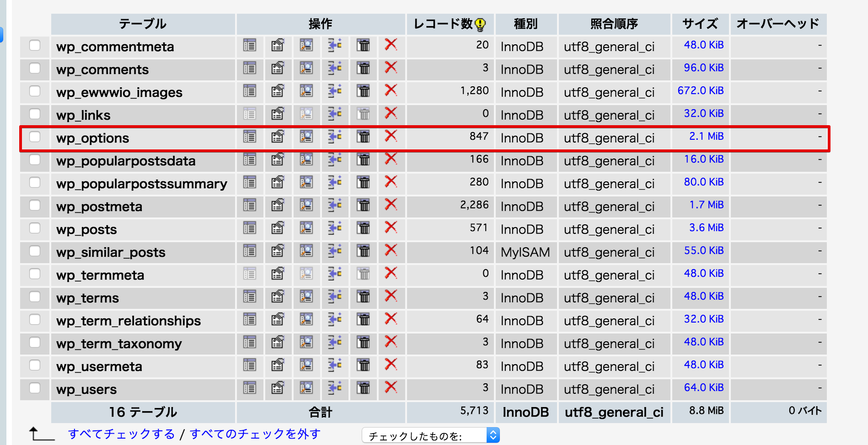Image resolution: width=868 pixels, height=445 pixels.
Task: Search the wp_popularpostssummary table
Action: (306, 182)
